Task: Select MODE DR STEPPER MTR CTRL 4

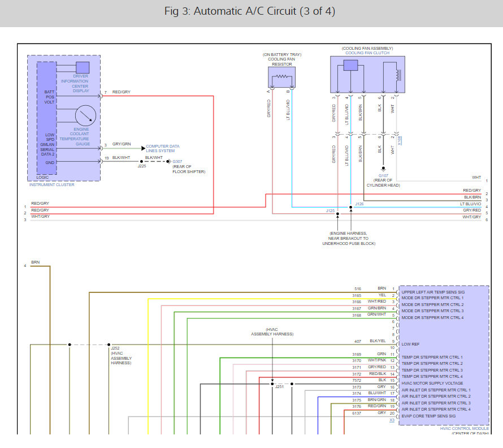Action: tap(432, 317)
